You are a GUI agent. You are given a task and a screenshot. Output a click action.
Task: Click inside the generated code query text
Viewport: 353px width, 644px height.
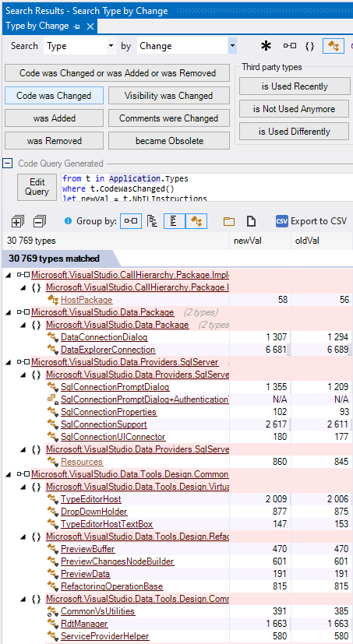207,188
